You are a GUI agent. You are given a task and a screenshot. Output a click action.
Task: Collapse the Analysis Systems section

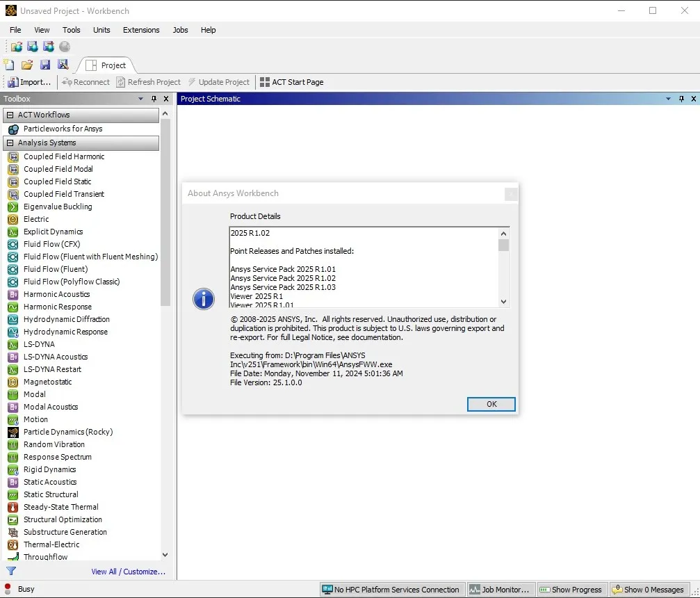coord(10,143)
